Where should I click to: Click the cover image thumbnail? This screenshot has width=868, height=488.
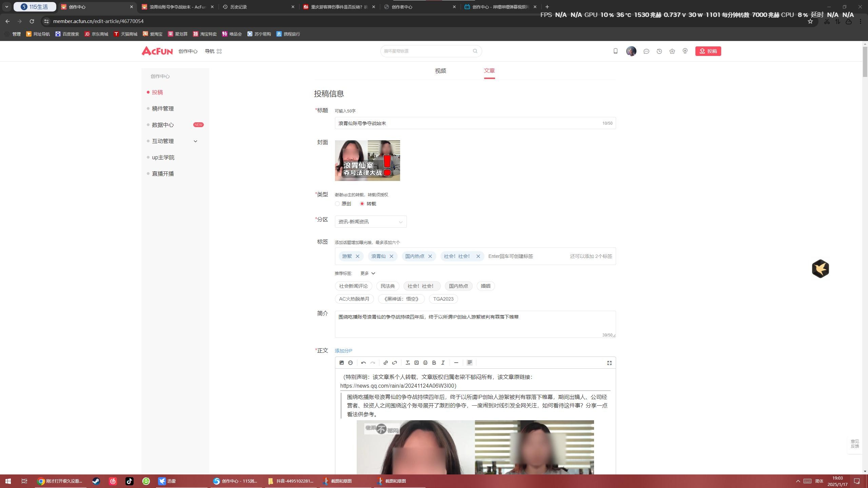367,161
